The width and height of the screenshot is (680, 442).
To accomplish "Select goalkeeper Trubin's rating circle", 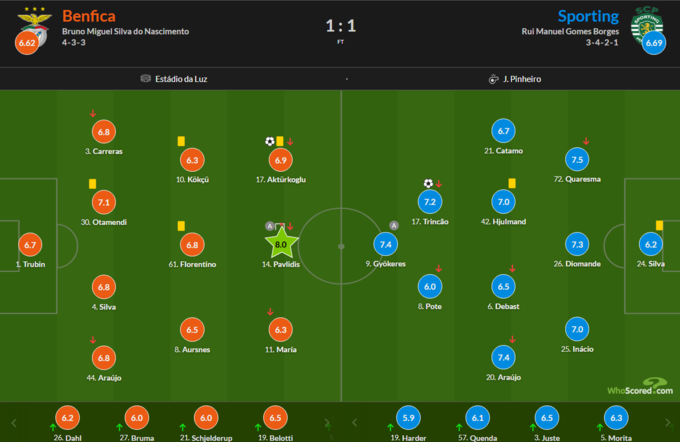I will 31,244.
